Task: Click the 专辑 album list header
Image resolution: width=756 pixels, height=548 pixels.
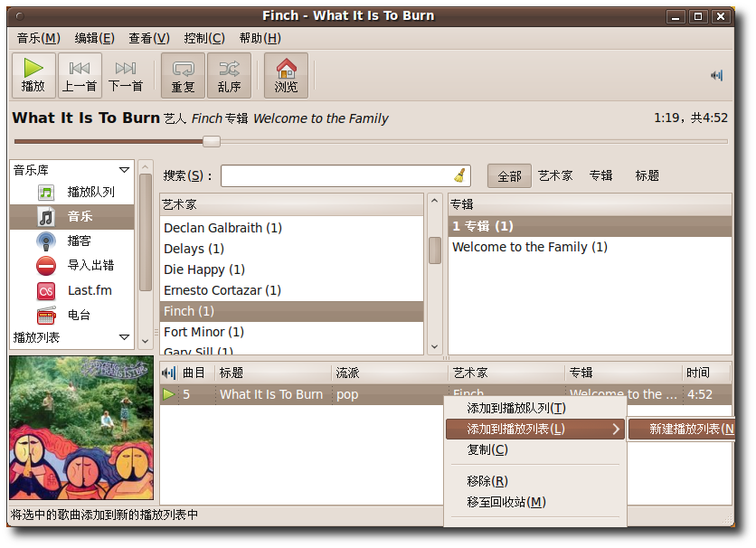Action: click(x=590, y=205)
